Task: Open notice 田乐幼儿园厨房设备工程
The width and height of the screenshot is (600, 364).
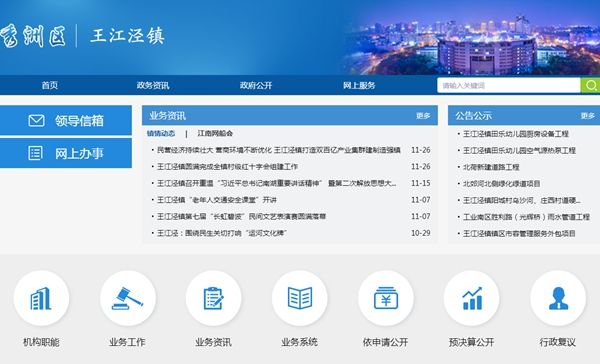Action: click(x=516, y=134)
